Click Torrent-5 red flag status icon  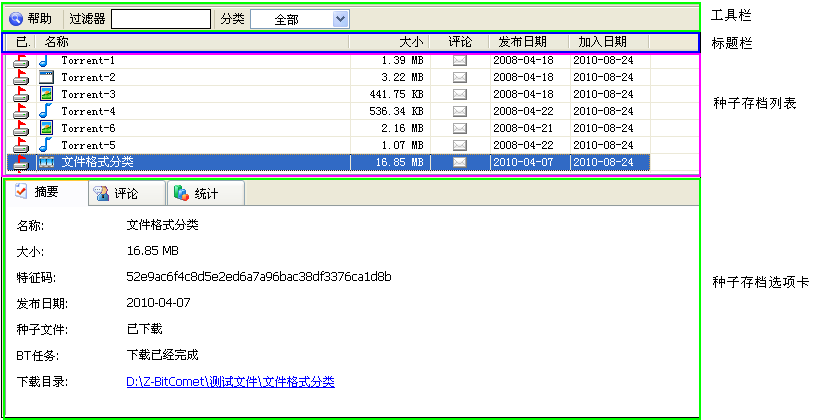click(21, 146)
